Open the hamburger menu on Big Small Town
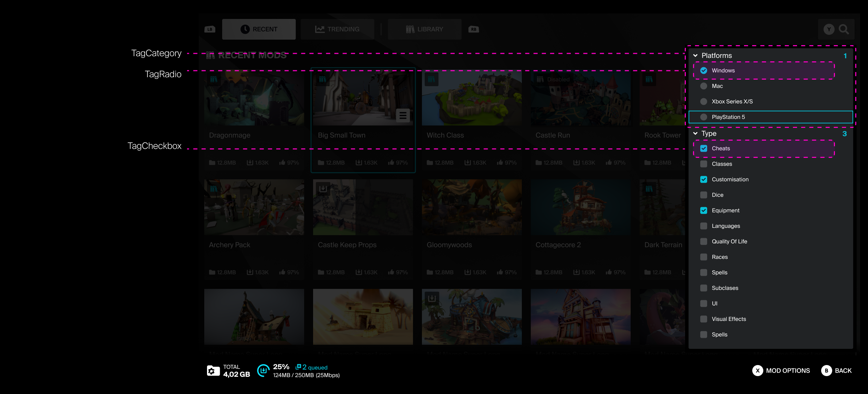This screenshot has width=868, height=394. [403, 115]
